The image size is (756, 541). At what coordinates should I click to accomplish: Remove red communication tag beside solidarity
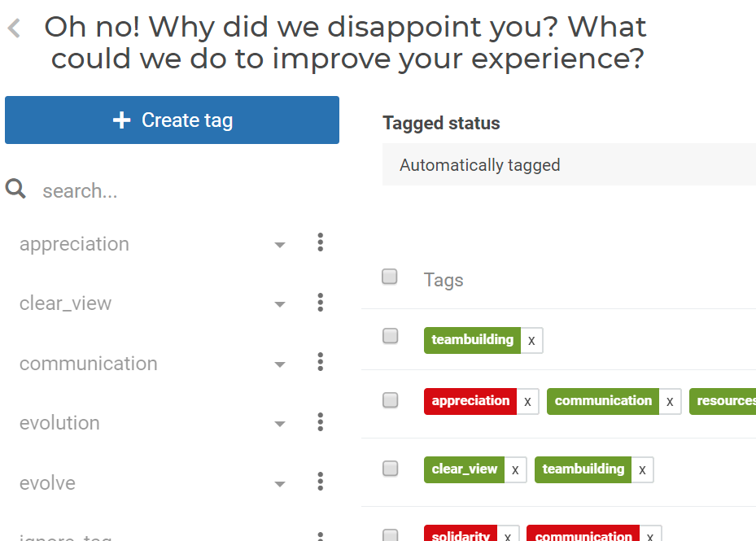pyautogui.click(x=650, y=534)
